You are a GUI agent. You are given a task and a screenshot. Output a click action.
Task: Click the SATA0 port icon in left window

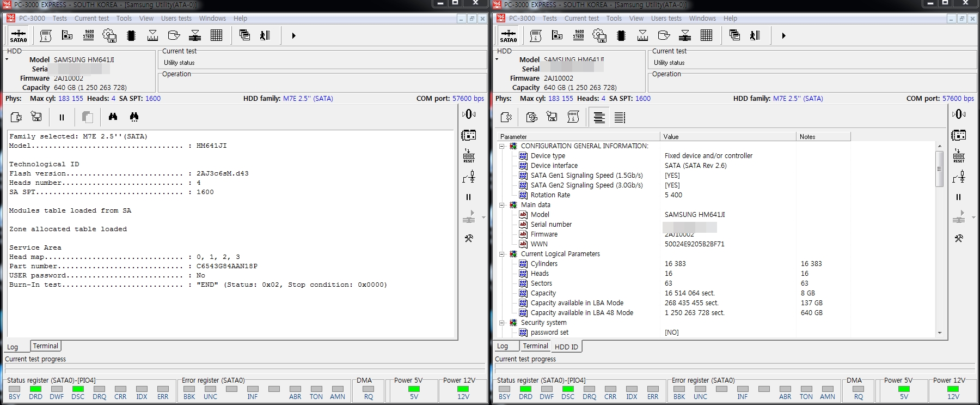(x=19, y=36)
